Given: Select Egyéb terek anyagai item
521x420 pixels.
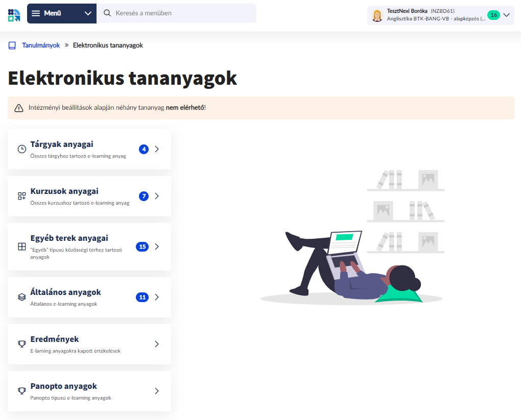Looking at the screenshot, I should pyautogui.click(x=69, y=238).
